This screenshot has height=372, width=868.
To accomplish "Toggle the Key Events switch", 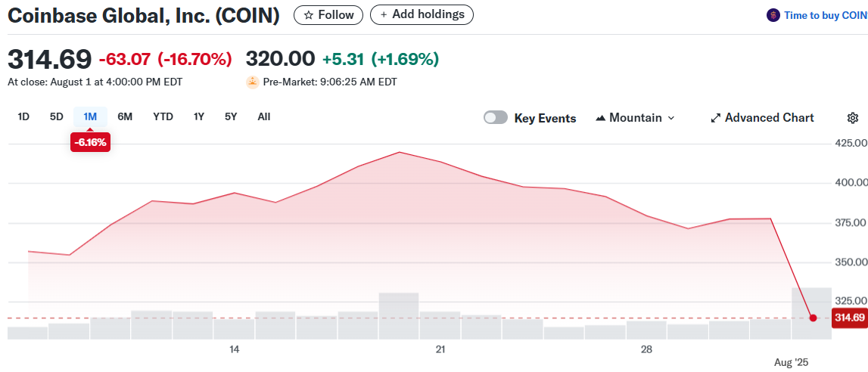I will pos(496,118).
